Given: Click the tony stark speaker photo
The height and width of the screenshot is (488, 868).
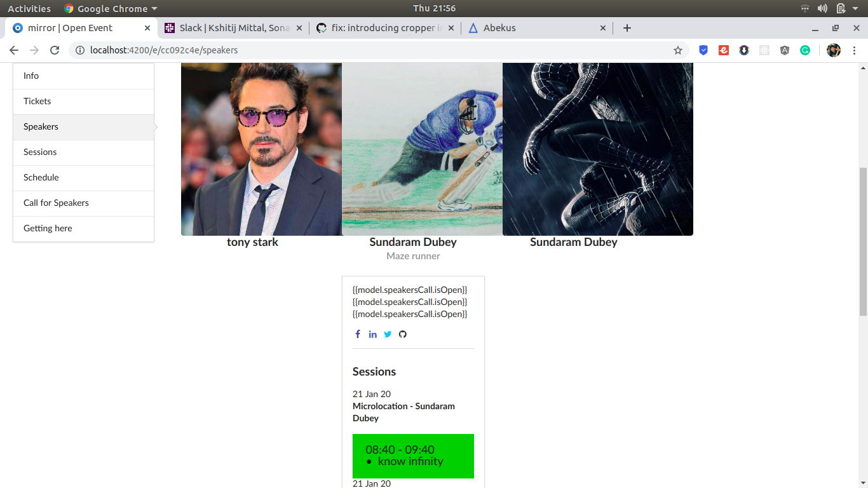Looking at the screenshot, I should pyautogui.click(x=261, y=149).
